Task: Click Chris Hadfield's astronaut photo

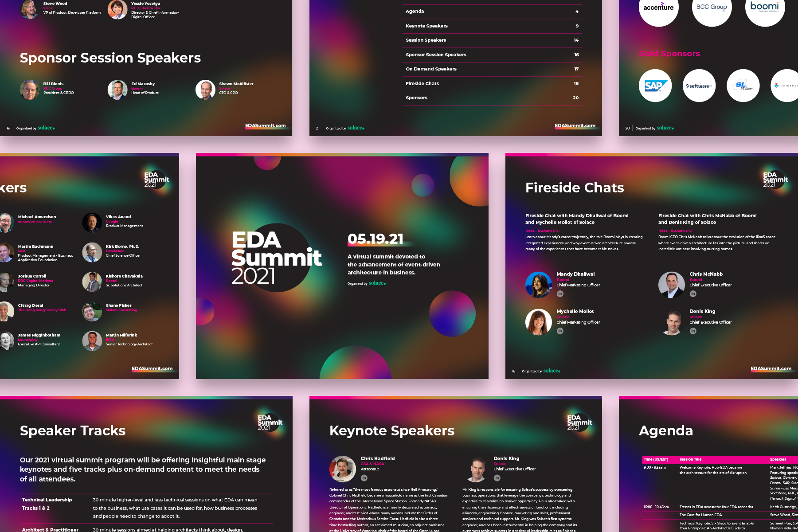Action: pyautogui.click(x=343, y=469)
